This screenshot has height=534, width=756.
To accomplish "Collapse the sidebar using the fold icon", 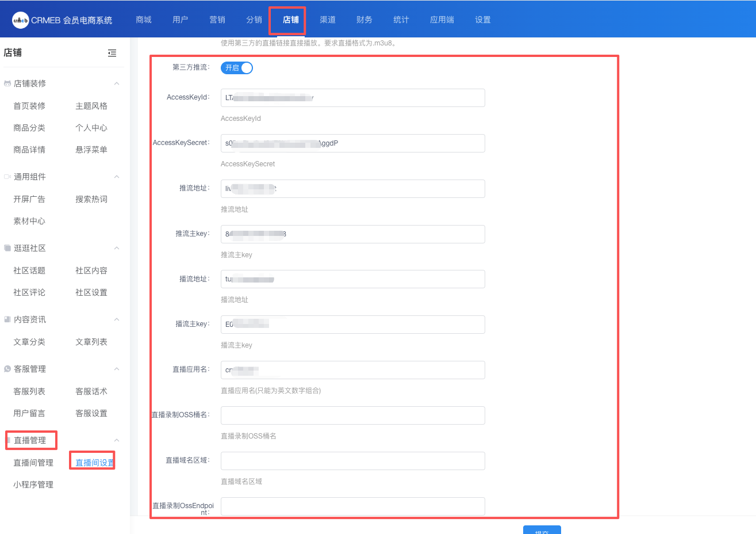I will tap(112, 53).
